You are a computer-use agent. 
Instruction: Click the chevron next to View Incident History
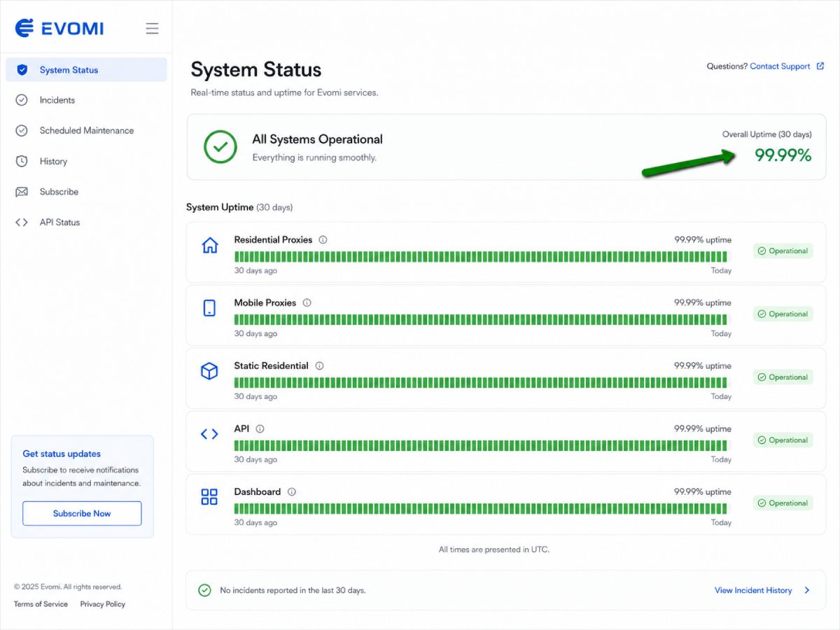(x=807, y=590)
